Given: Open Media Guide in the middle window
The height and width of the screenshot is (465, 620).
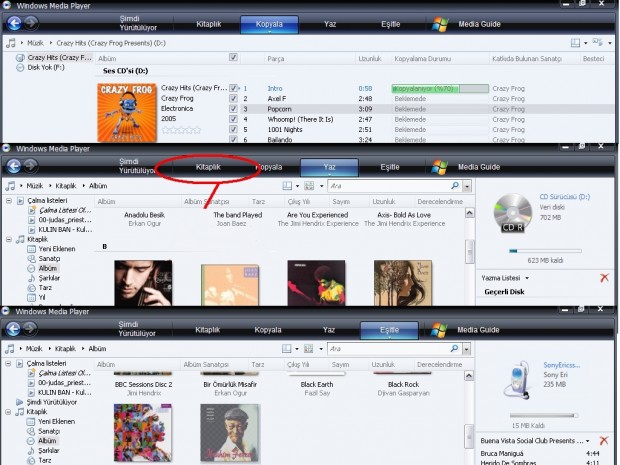Looking at the screenshot, I should [x=479, y=167].
